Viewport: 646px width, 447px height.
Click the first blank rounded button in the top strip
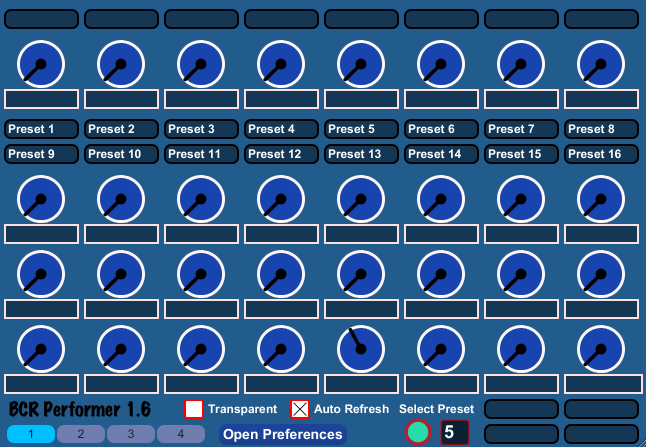(x=41, y=19)
